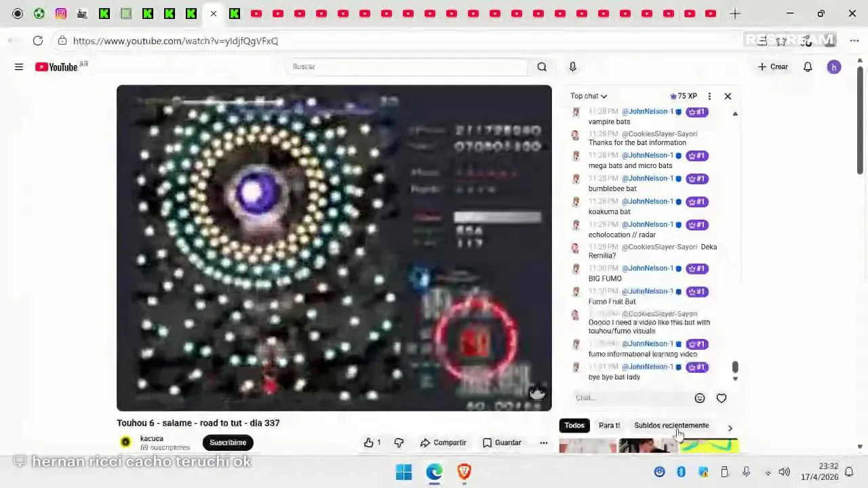Screen dimensions: 868x488
Task: Switch to the Instagram browser tab
Action: click(x=61, y=14)
